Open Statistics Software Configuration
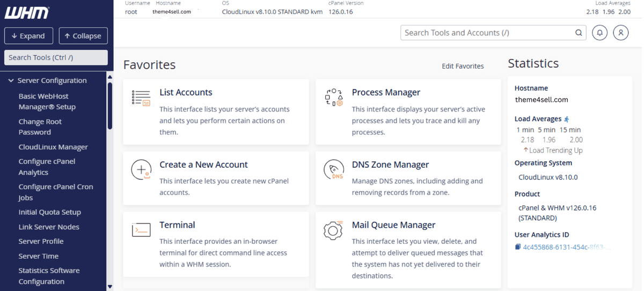Image resolution: width=644 pixels, height=291 pixels. 49,276
